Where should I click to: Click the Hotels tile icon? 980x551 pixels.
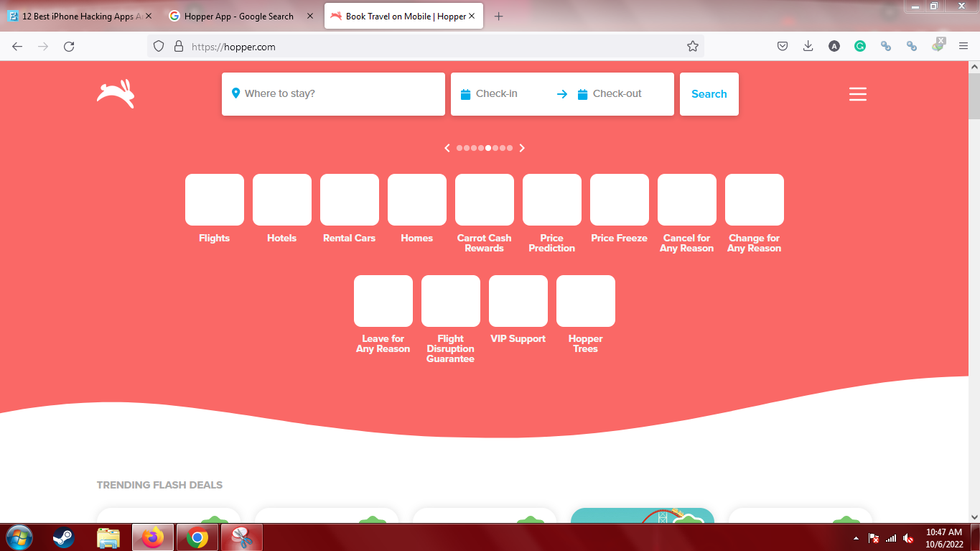point(282,200)
